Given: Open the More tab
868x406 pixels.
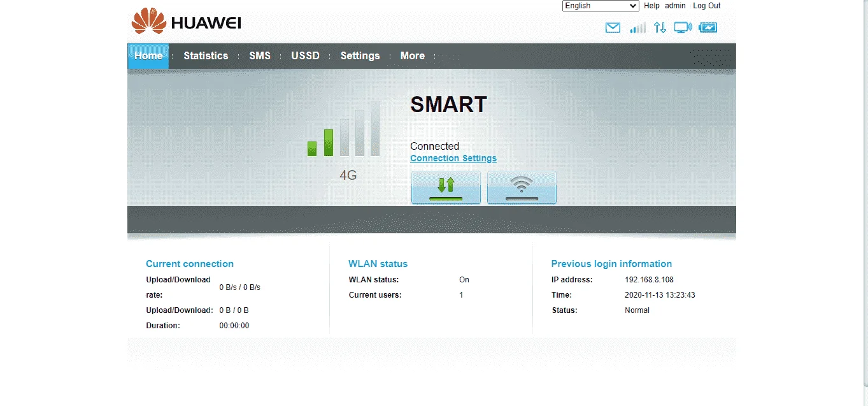Looking at the screenshot, I should 413,55.
